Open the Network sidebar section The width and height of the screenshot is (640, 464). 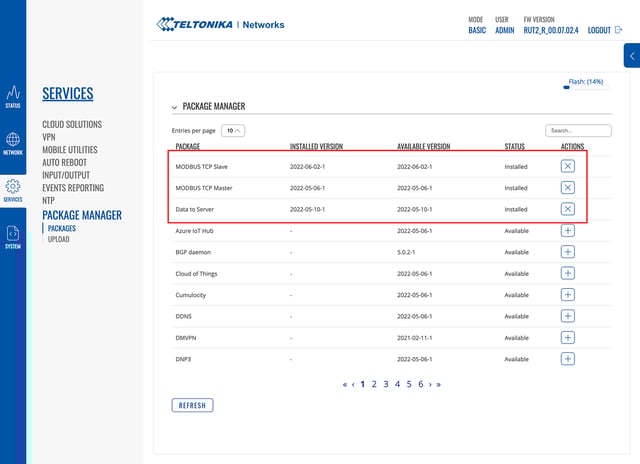pos(13,144)
